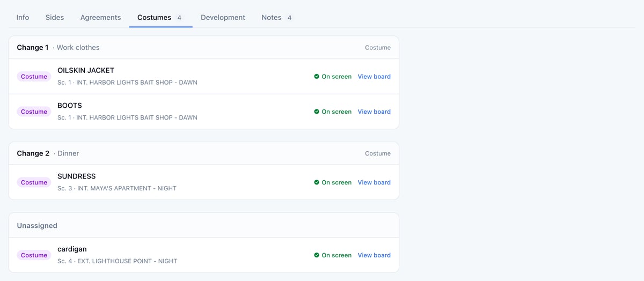Click scene line under BOOTS
Image resolution: width=644 pixels, height=281 pixels.
click(x=127, y=117)
